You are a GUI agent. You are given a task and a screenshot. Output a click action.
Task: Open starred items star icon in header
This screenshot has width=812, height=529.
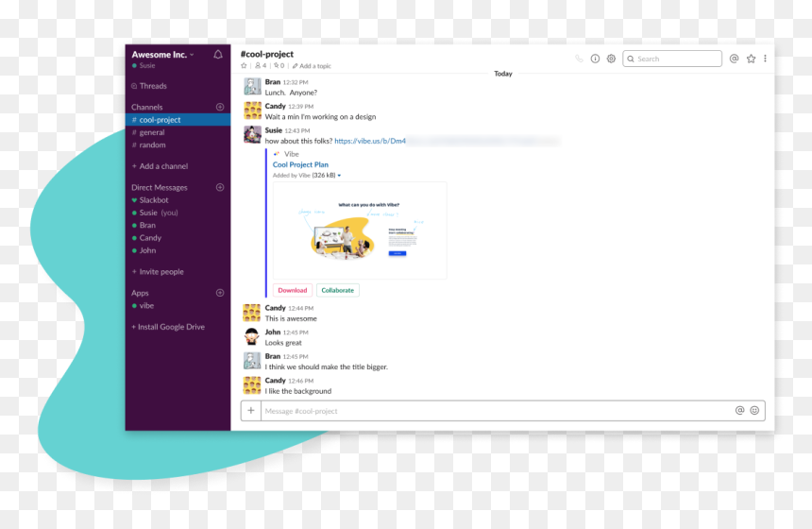pyautogui.click(x=751, y=59)
